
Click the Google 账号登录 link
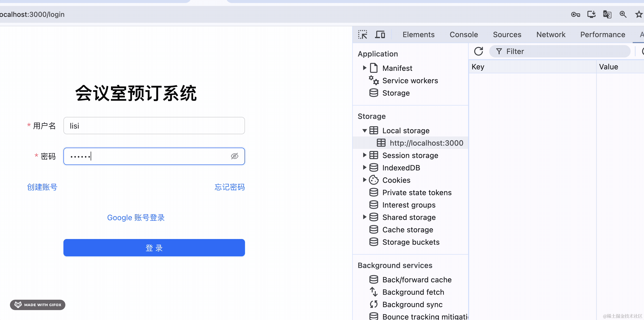pos(136,217)
